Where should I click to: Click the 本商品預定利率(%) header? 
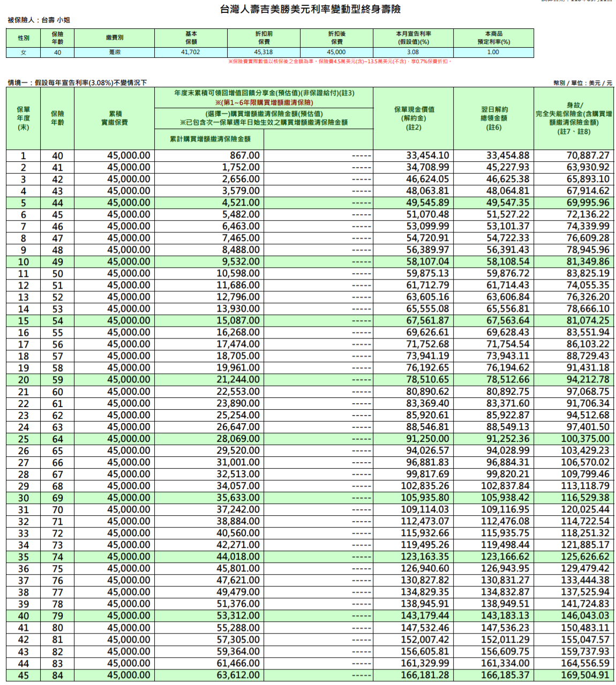494,38
